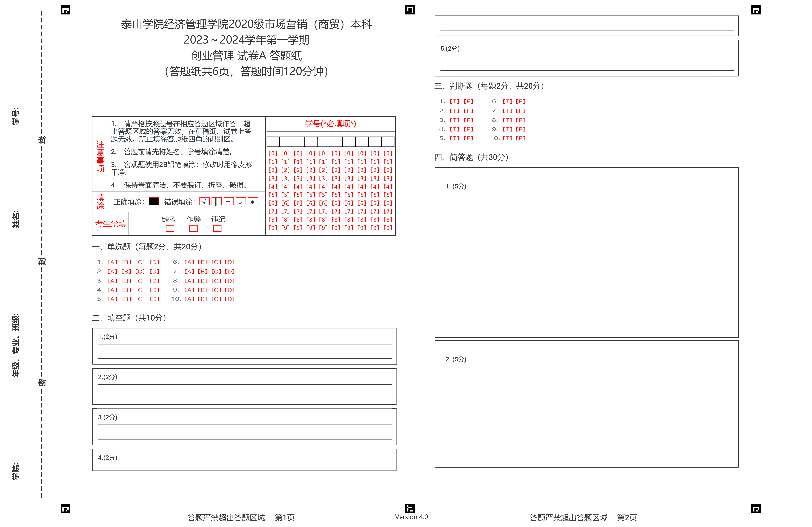Click the bottom-right corner registration marker
Screen dimensions: 812x527
coord(756,508)
